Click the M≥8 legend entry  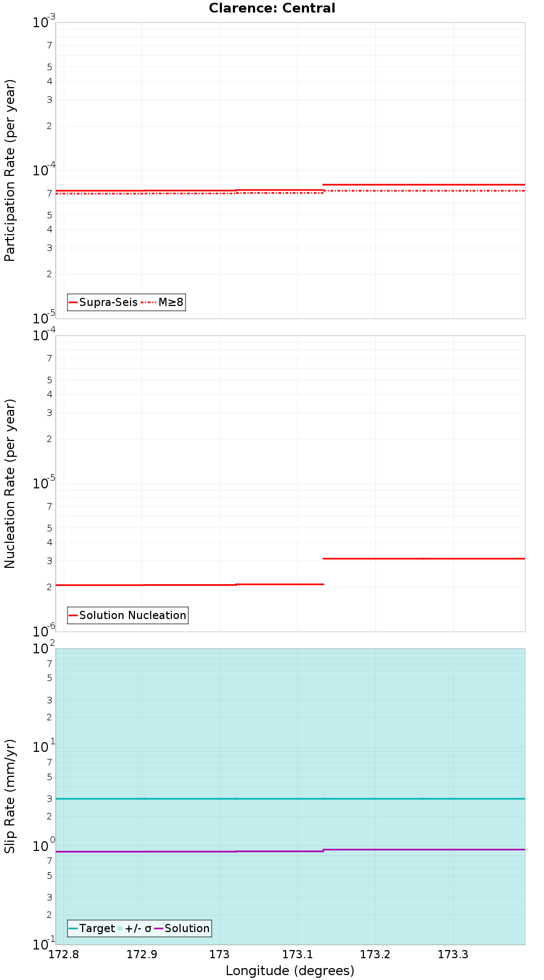click(162, 302)
